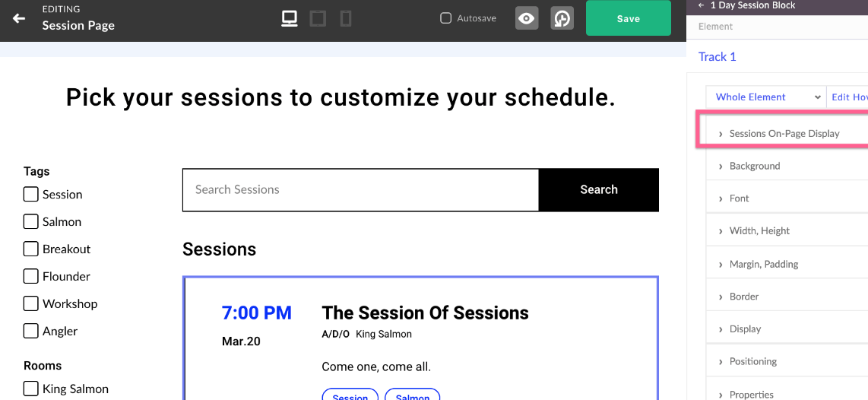Viewport: 868px width, 400px height.
Task: Select the King Salmon room checkbox
Action: click(x=31, y=389)
